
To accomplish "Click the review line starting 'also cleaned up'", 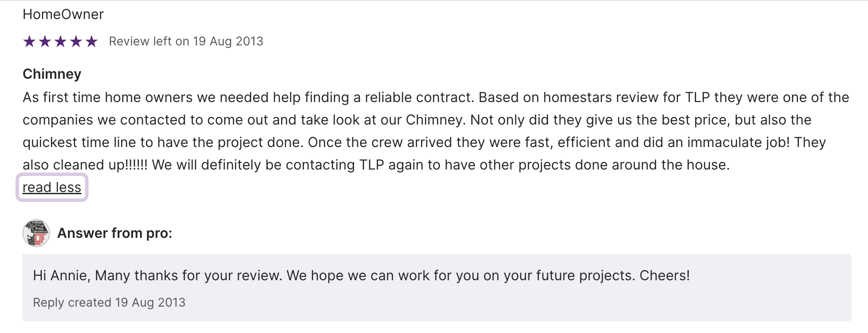I will click(x=376, y=165).
